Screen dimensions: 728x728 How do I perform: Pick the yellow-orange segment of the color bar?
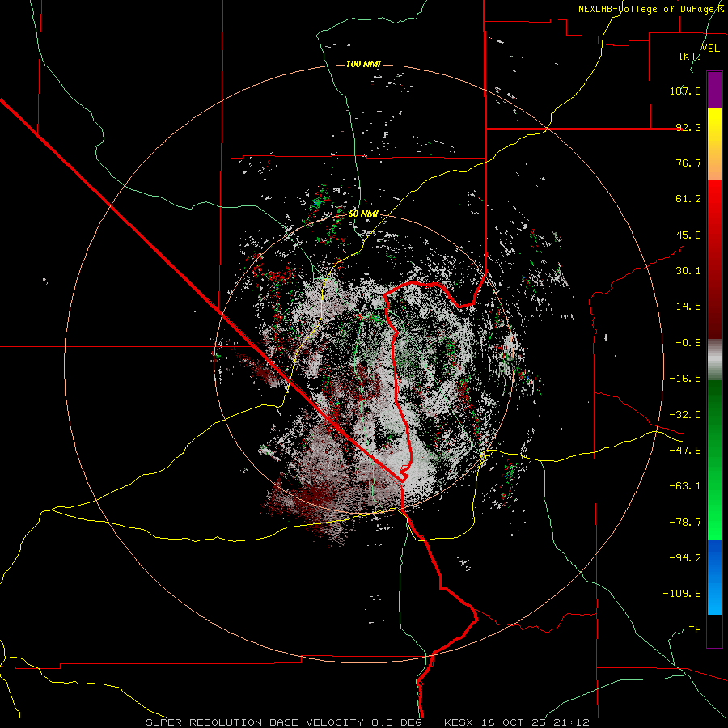pos(714,145)
